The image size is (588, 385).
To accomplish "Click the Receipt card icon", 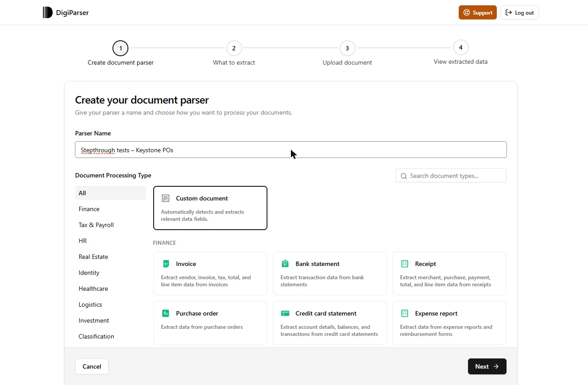I will pos(405,264).
